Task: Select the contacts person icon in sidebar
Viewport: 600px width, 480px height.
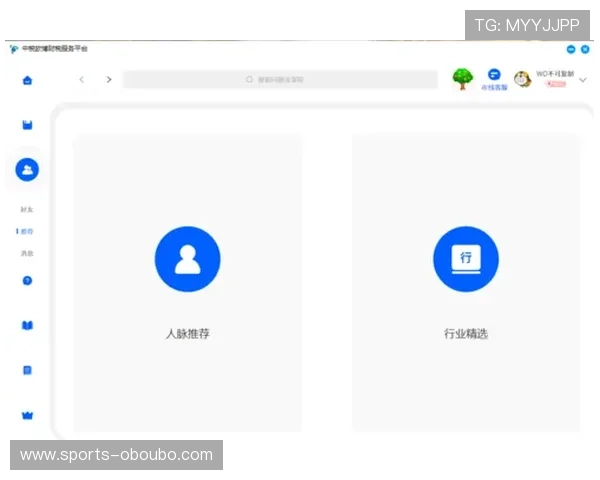Action: [27, 170]
